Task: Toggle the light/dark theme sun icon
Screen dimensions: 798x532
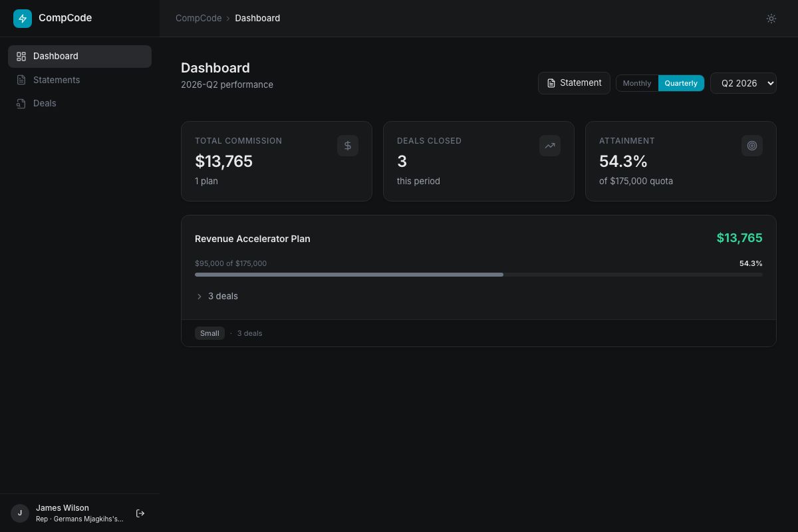Action: [771, 19]
